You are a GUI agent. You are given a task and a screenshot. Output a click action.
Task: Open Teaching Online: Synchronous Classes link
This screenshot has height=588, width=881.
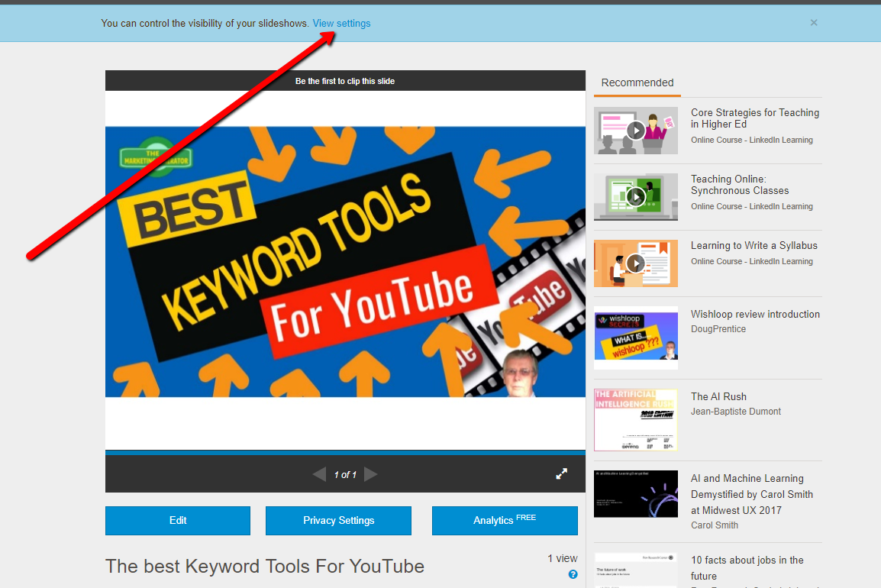pos(740,184)
